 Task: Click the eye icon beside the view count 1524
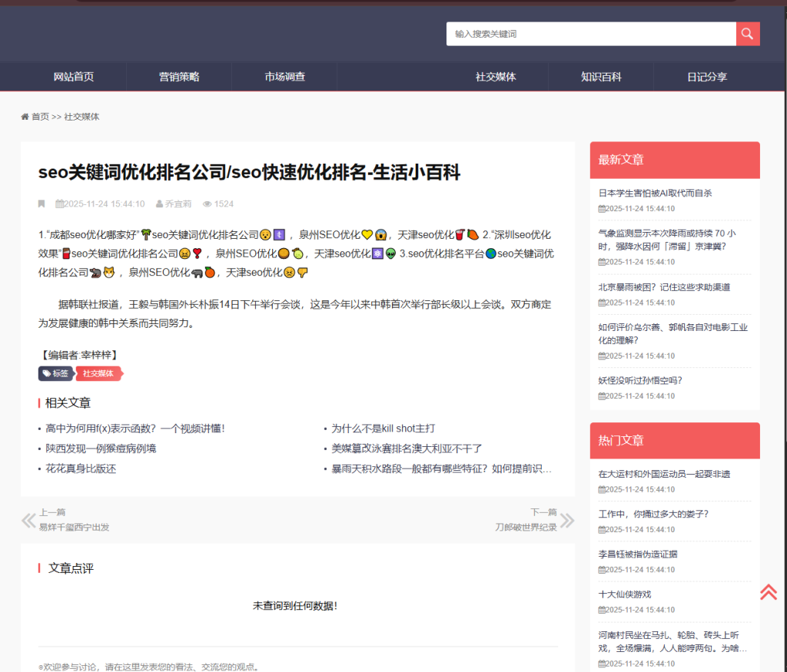208,204
